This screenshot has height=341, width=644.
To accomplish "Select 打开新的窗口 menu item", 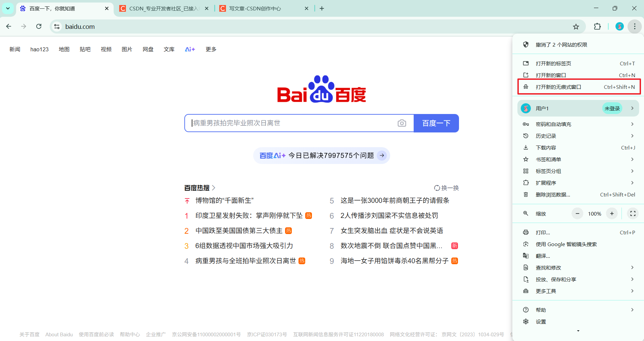I will 578,75.
